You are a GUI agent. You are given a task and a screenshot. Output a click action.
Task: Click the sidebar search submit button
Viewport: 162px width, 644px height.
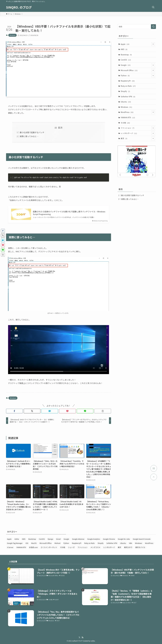[153, 26]
